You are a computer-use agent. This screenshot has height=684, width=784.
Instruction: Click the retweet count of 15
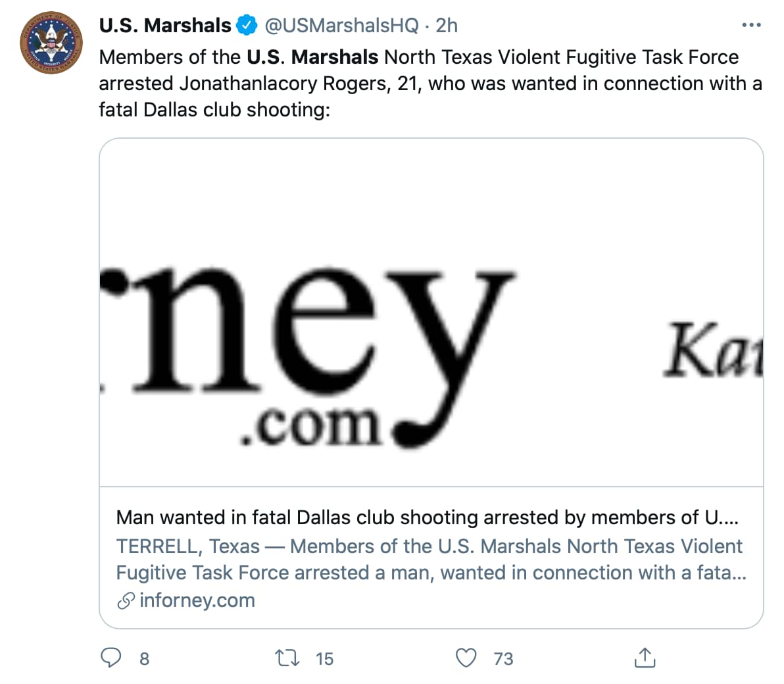pos(324,658)
